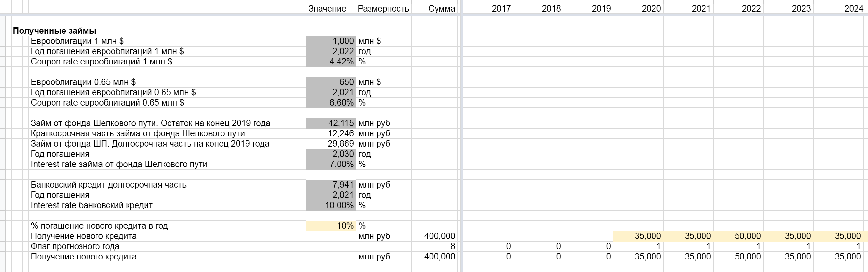
Task: Select the 'Полученные займы' section heading
Action: [x=54, y=31]
